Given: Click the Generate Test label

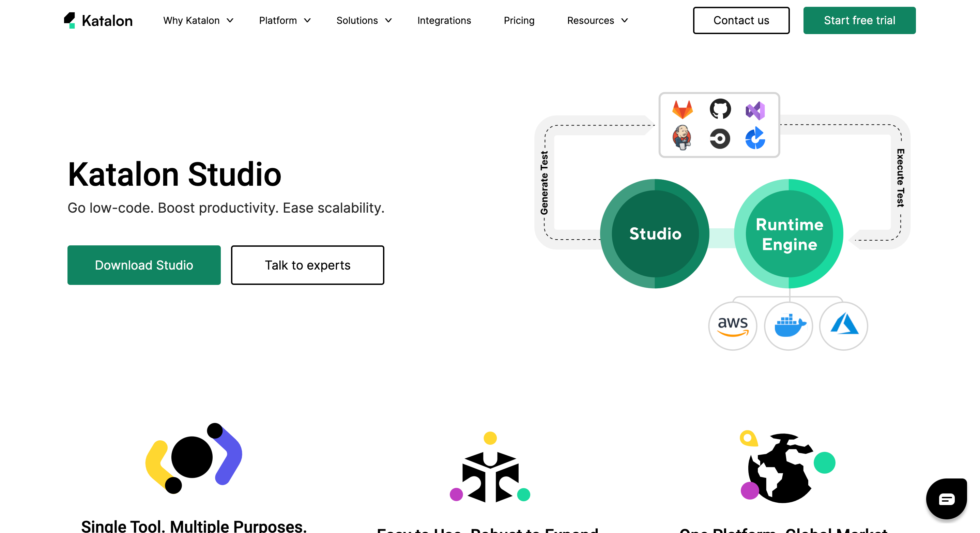Looking at the screenshot, I should coord(545,183).
